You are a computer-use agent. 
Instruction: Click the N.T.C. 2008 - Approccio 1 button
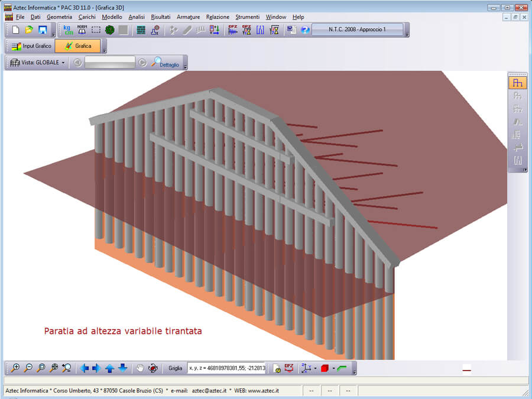click(x=357, y=30)
